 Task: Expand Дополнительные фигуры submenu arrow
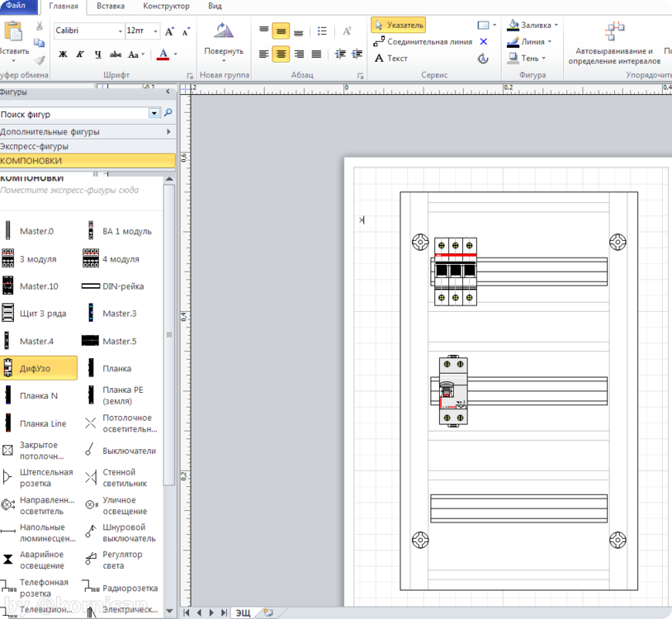pyautogui.click(x=168, y=131)
